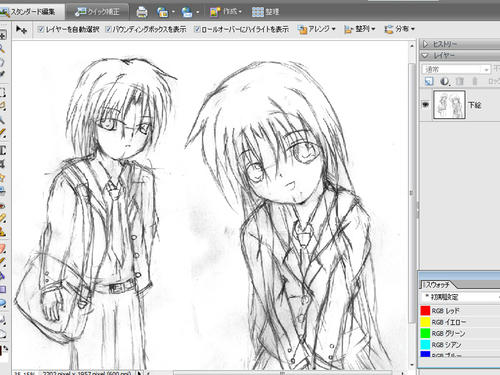The image size is (500, 375).
Task: Click the half-circle adjustment layer icon
Action: tap(444, 81)
